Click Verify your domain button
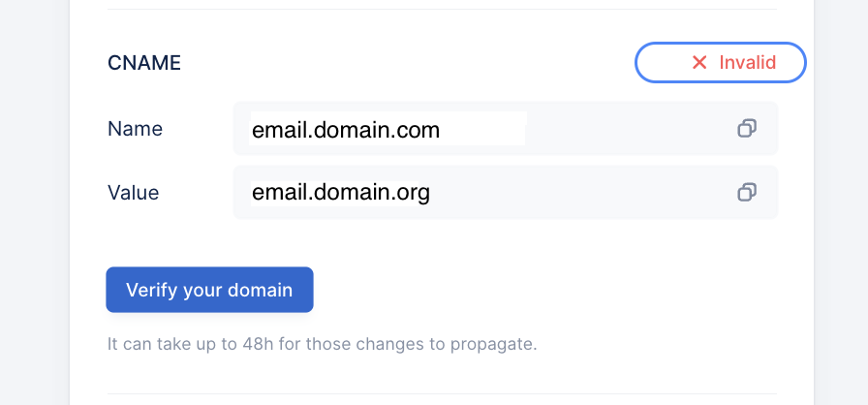Screen dimensions: 868x405 (210, 290)
